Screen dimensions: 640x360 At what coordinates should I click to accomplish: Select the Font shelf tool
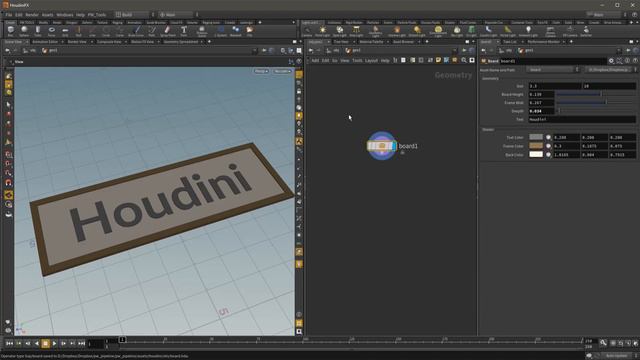(x=184, y=31)
